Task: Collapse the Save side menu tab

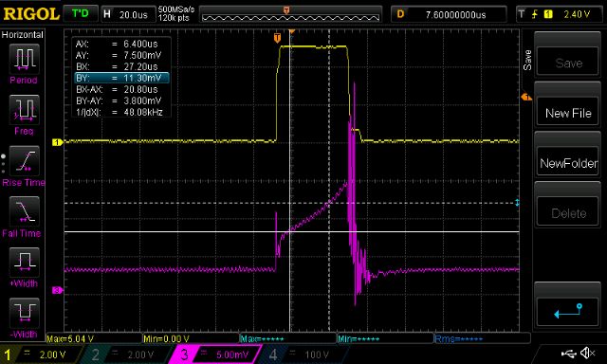Action: click(527, 60)
